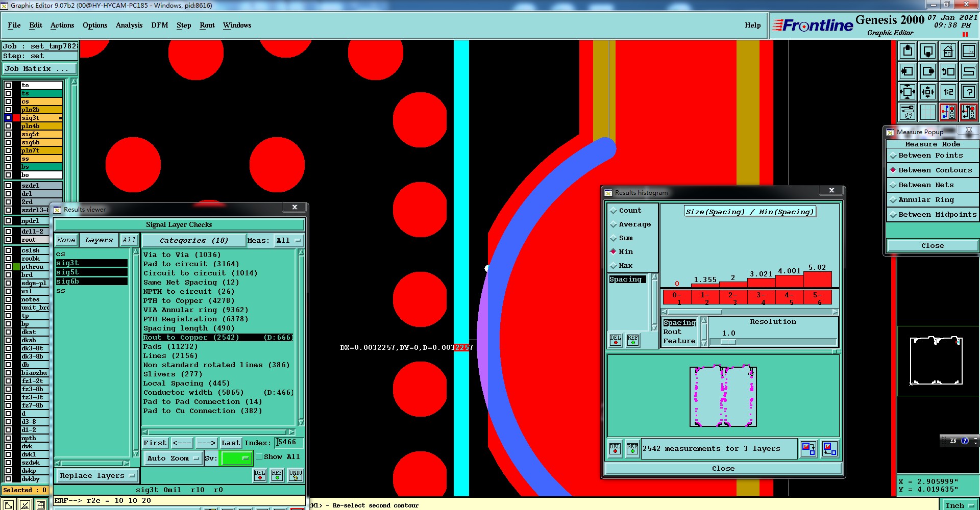The width and height of the screenshot is (980, 510).
Task: Select Annular Ring measure mode
Action: tap(933, 200)
